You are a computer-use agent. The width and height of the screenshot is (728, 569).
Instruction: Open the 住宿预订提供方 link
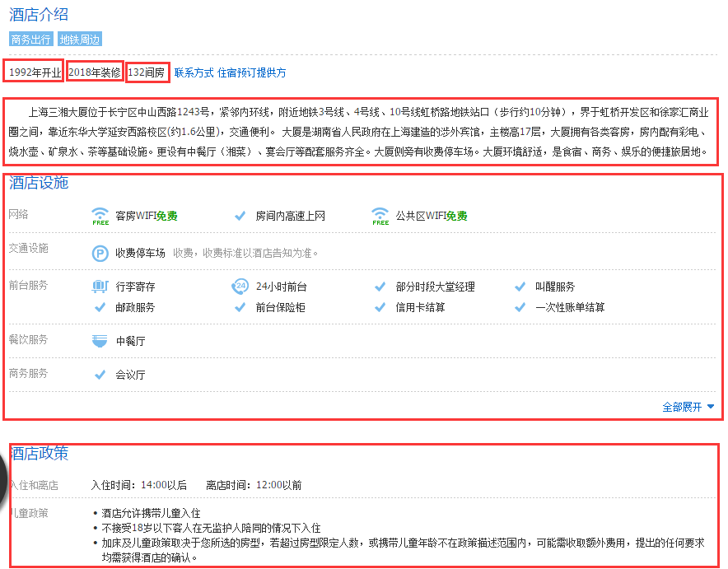coord(252,72)
